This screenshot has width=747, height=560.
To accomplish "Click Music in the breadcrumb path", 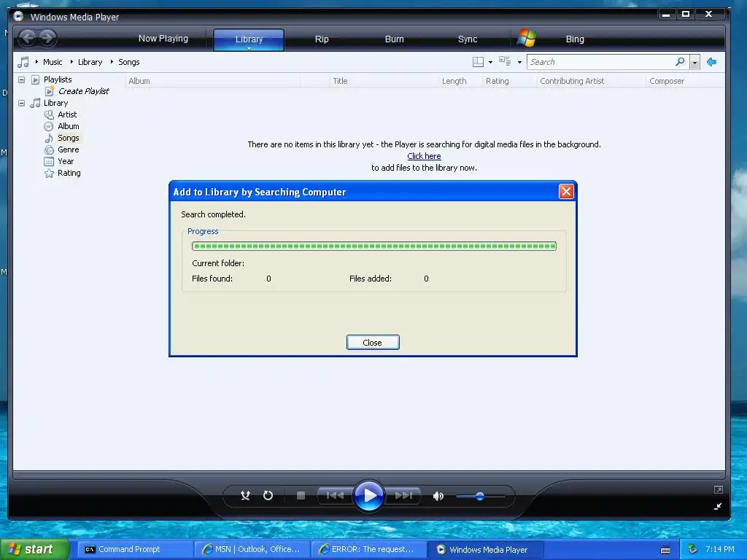I will [x=53, y=62].
